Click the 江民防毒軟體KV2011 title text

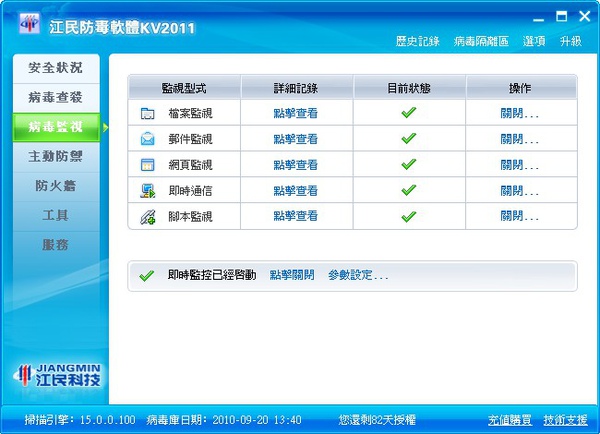122,28
